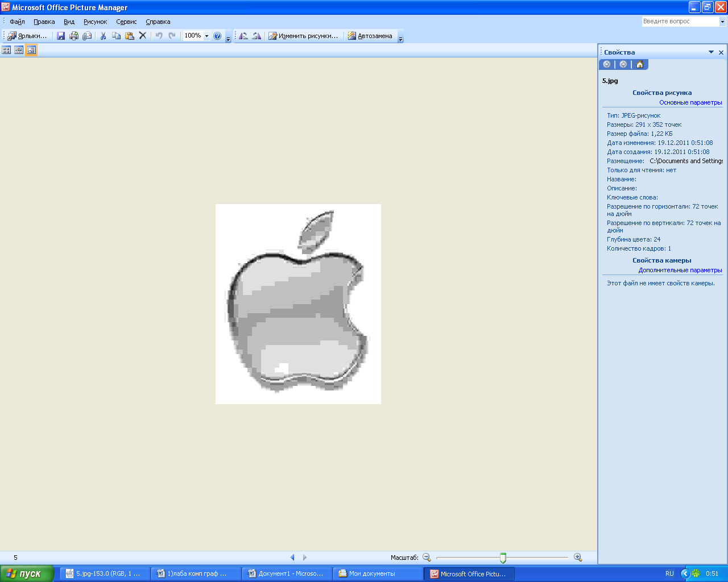Close the Свойства task pane
The width and height of the screenshot is (728, 582).
click(721, 52)
